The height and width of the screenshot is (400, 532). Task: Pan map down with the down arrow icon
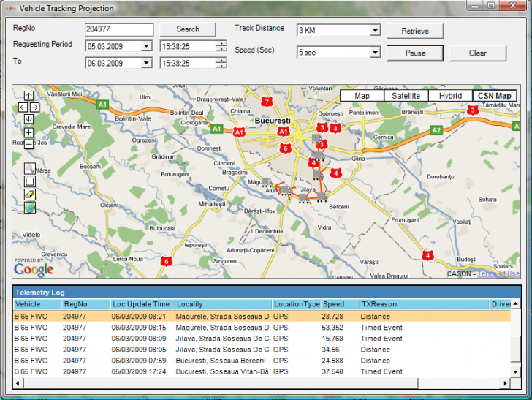click(x=28, y=119)
